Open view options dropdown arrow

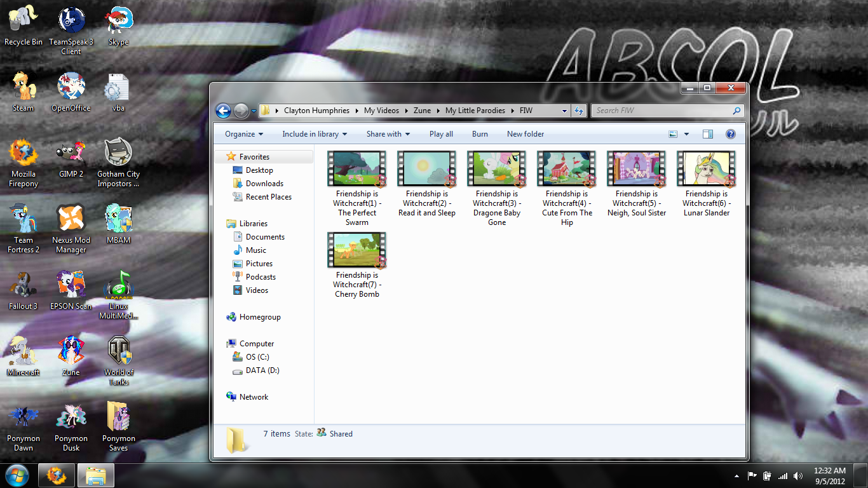pos(687,134)
